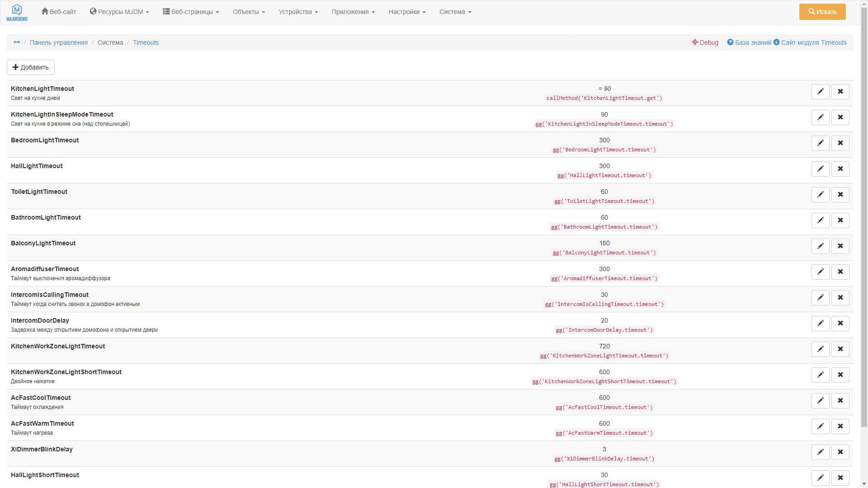
Task: Delete the BedroomLightTimeout entry with X icon
Action: [840, 143]
